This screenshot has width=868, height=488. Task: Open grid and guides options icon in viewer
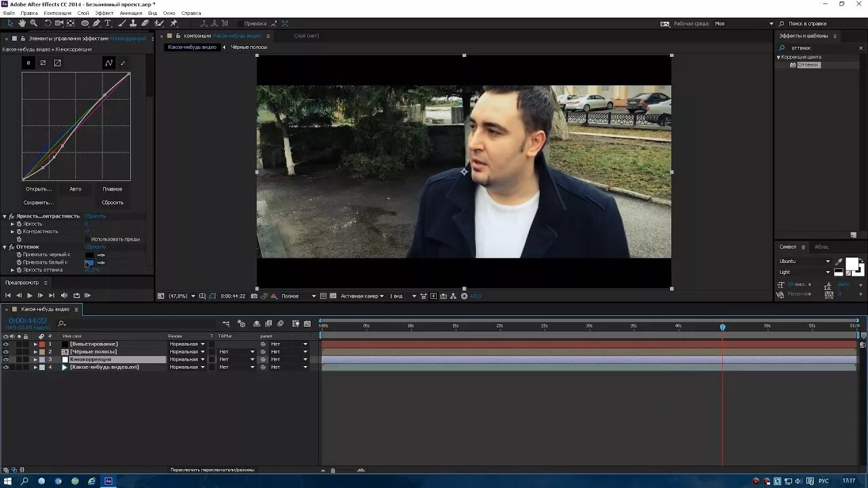point(203,296)
